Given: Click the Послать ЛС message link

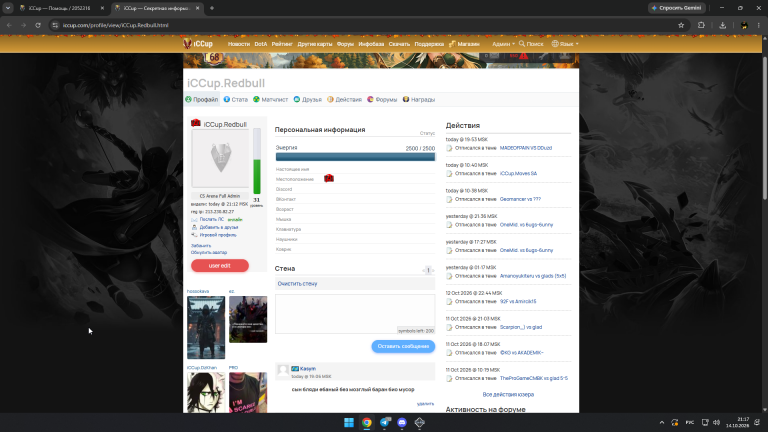Looking at the screenshot, I should (x=212, y=219).
